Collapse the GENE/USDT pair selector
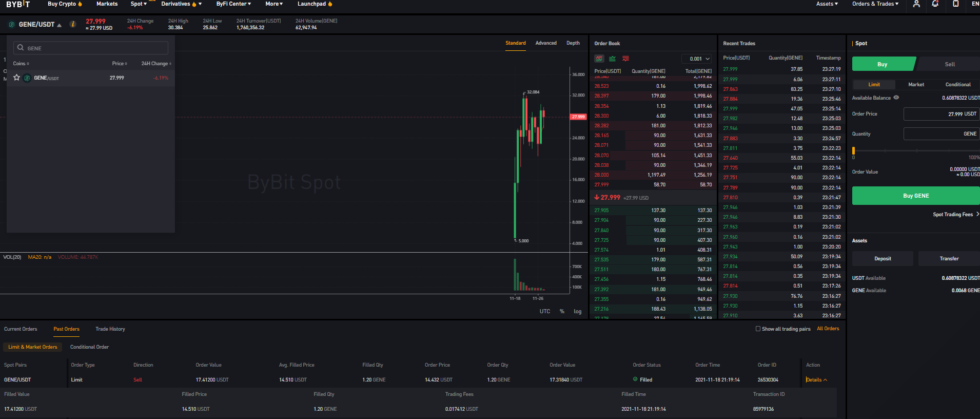 point(60,25)
